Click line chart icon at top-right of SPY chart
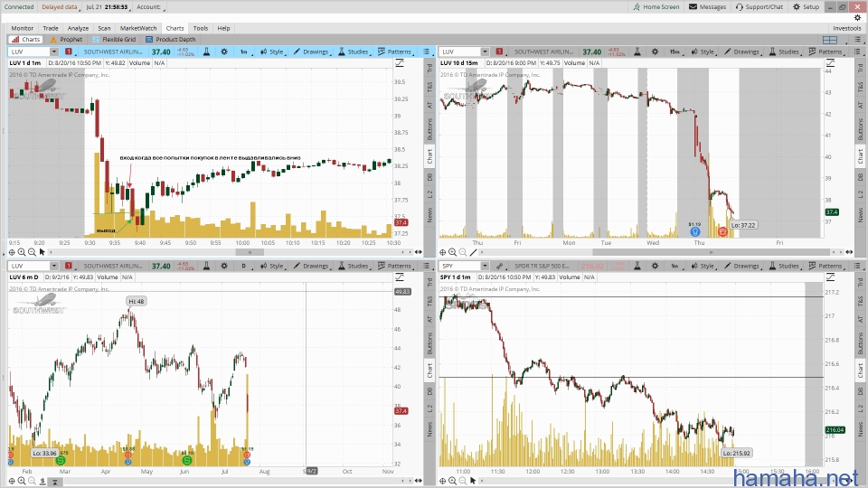868x488 pixels. pyautogui.click(x=830, y=277)
